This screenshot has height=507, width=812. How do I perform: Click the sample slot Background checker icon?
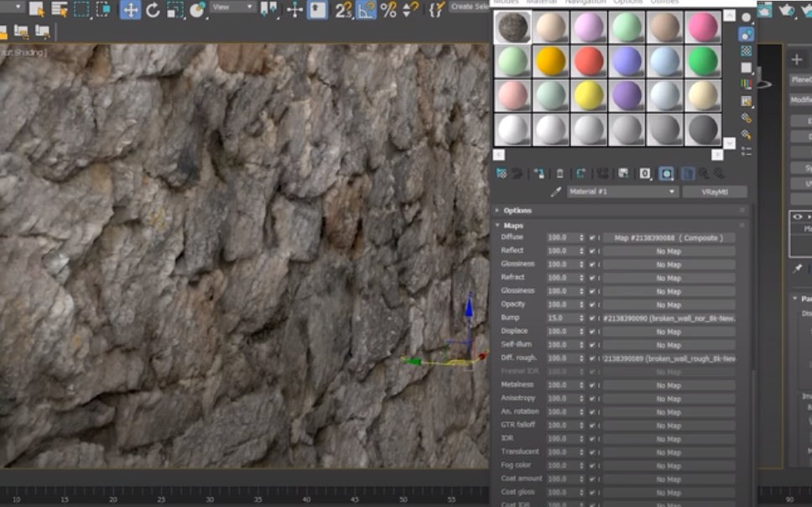(747, 51)
